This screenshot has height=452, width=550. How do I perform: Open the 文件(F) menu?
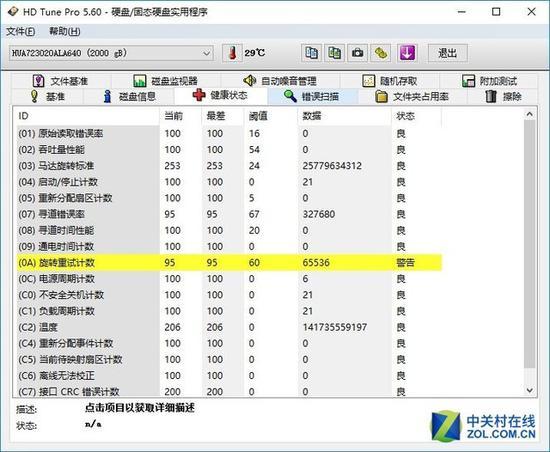[x=20, y=32]
